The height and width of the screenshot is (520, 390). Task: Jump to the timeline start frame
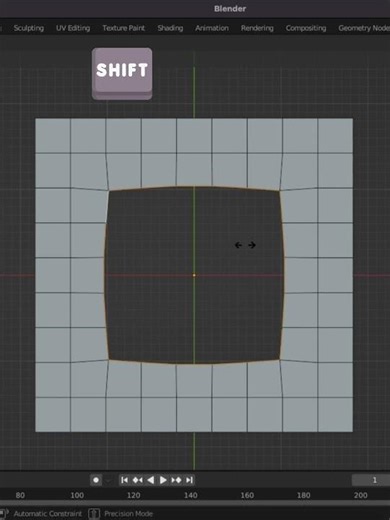coord(124,480)
